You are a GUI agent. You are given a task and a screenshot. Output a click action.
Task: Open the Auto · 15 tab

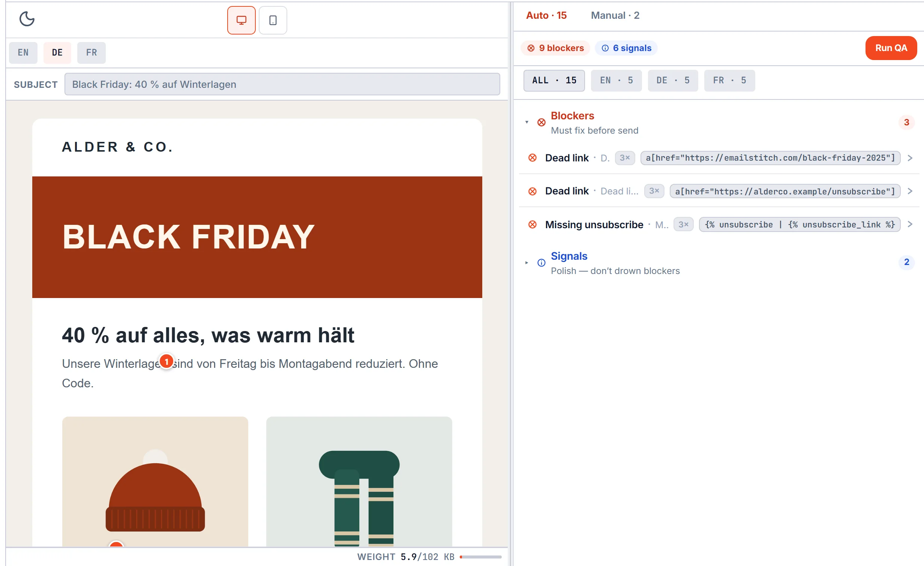(x=546, y=15)
